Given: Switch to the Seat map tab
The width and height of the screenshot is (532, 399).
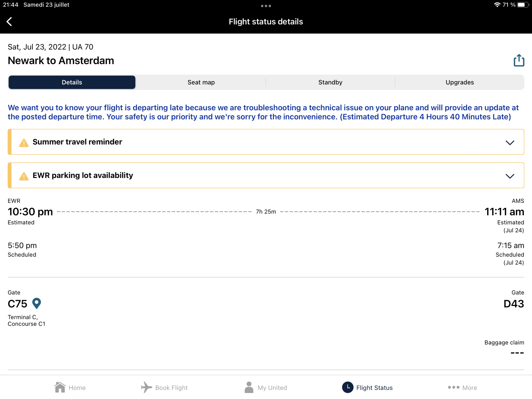Looking at the screenshot, I should pos(201,82).
